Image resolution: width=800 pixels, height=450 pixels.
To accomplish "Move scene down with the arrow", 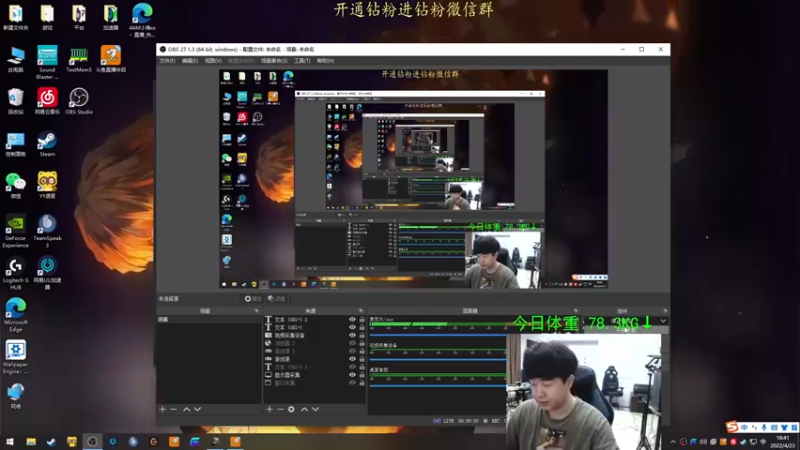I will coord(197,409).
